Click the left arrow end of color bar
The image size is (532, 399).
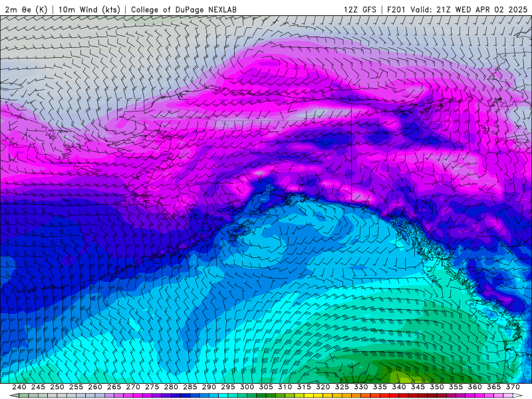click(13, 396)
